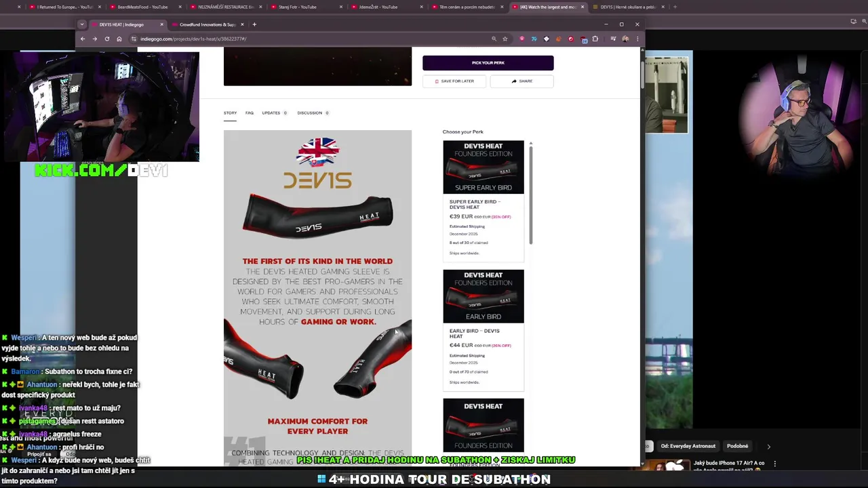Click the SUPER EARLY BIRD – DEV1S HEAT title
The width and height of the screenshot is (868, 488).
pos(475,204)
